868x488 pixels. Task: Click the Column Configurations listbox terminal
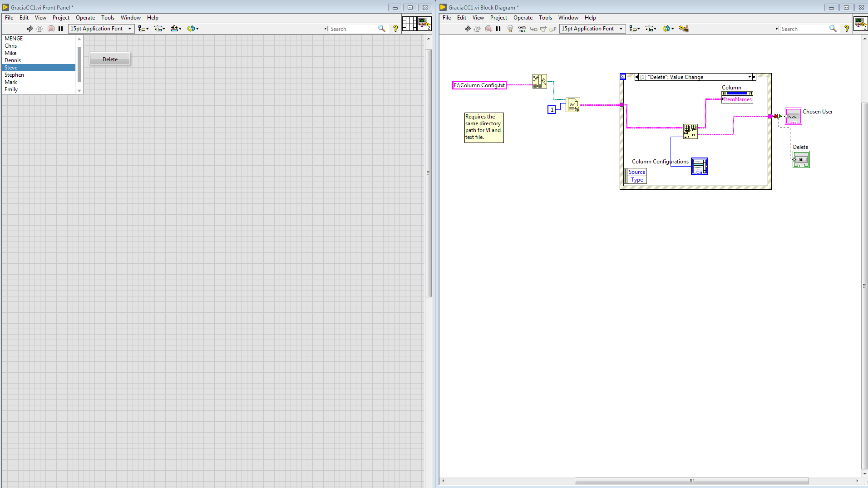tap(699, 166)
